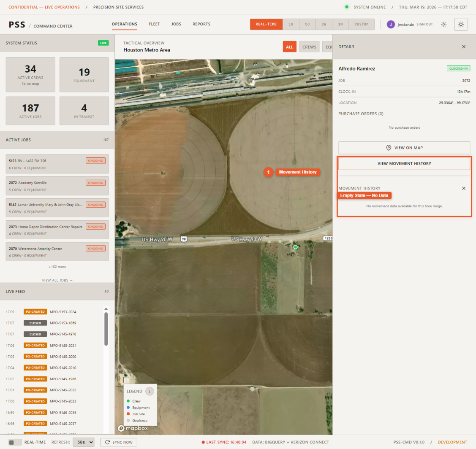Click the View Movement History button
The width and height of the screenshot is (476, 449).
point(404,164)
